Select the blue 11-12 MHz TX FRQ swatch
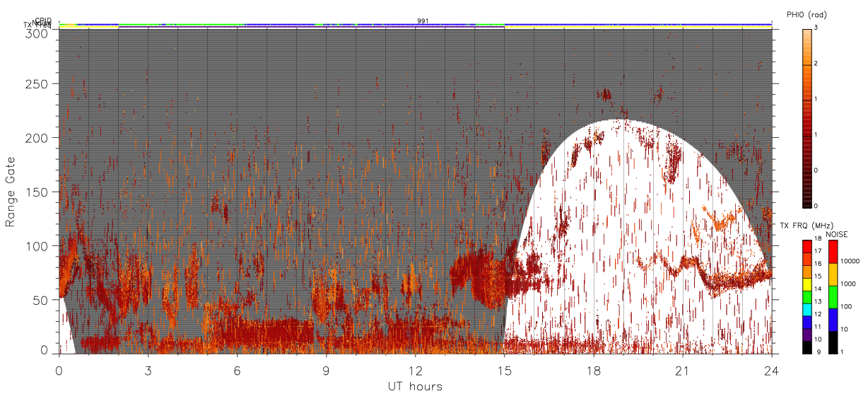The width and height of the screenshot is (868, 401). point(807,322)
